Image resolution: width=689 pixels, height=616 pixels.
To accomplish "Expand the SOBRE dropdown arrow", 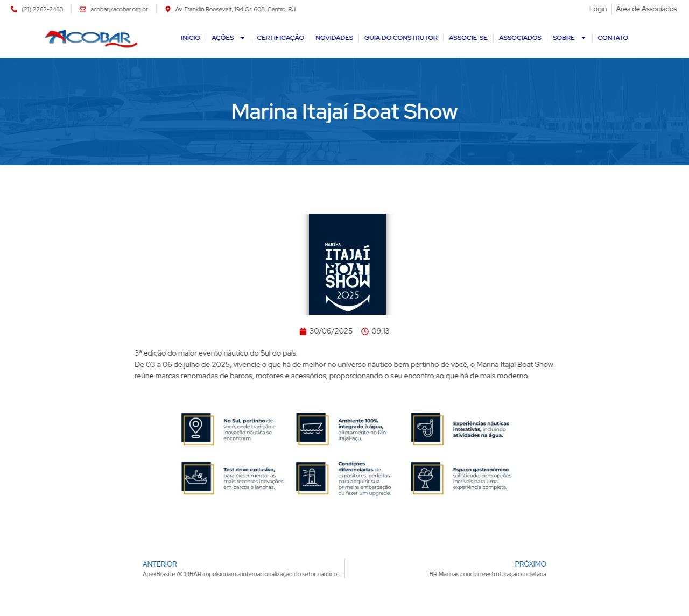I will coord(583,38).
